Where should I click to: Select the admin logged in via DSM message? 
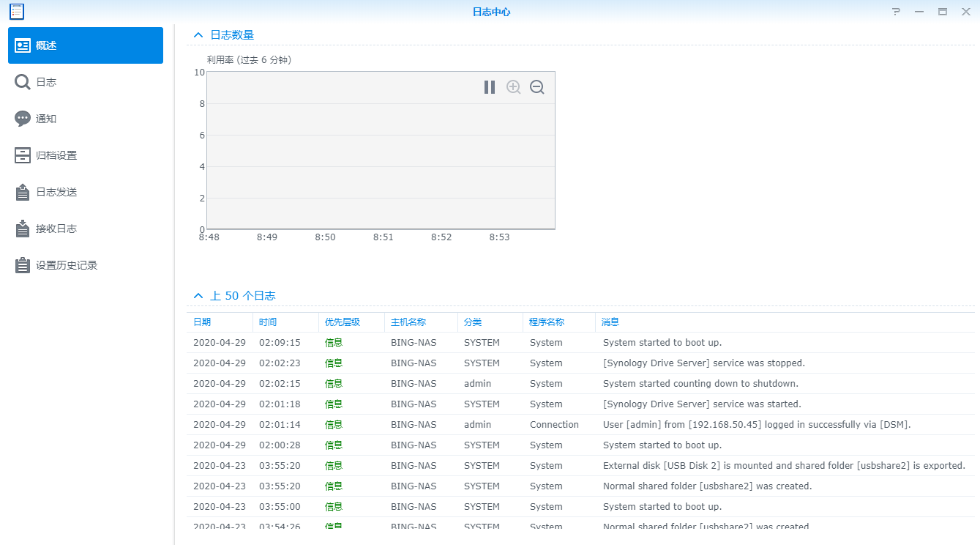click(757, 425)
